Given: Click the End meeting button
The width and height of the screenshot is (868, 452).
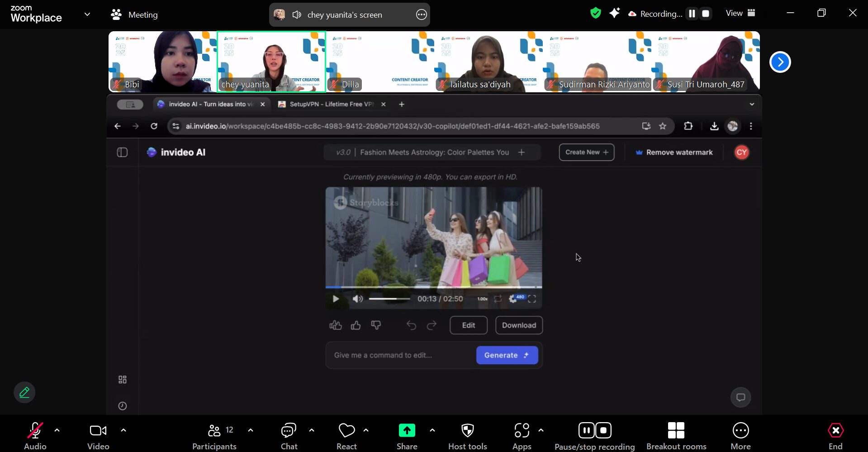Looking at the screenshot, I should 835,436.
